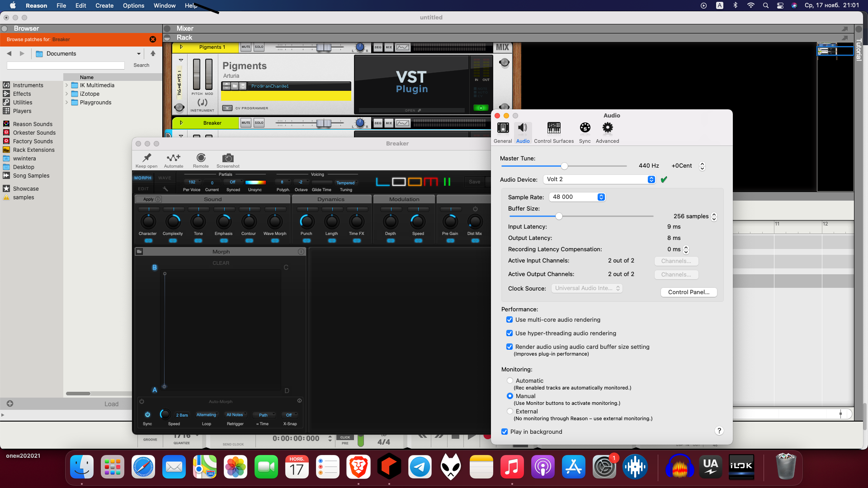Click the Browser search input field
The height and width of the screenshot is (488, 868).
coord(66,66)
